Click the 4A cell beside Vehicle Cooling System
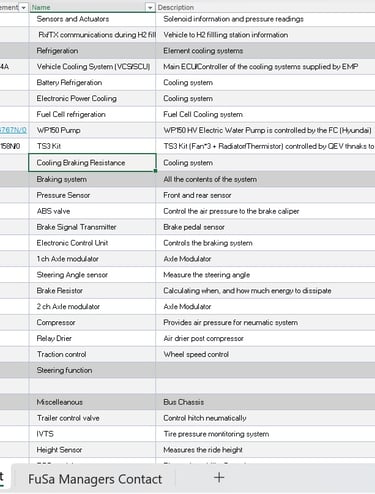This screenshot has height=494, width=375. pos(14,67)
